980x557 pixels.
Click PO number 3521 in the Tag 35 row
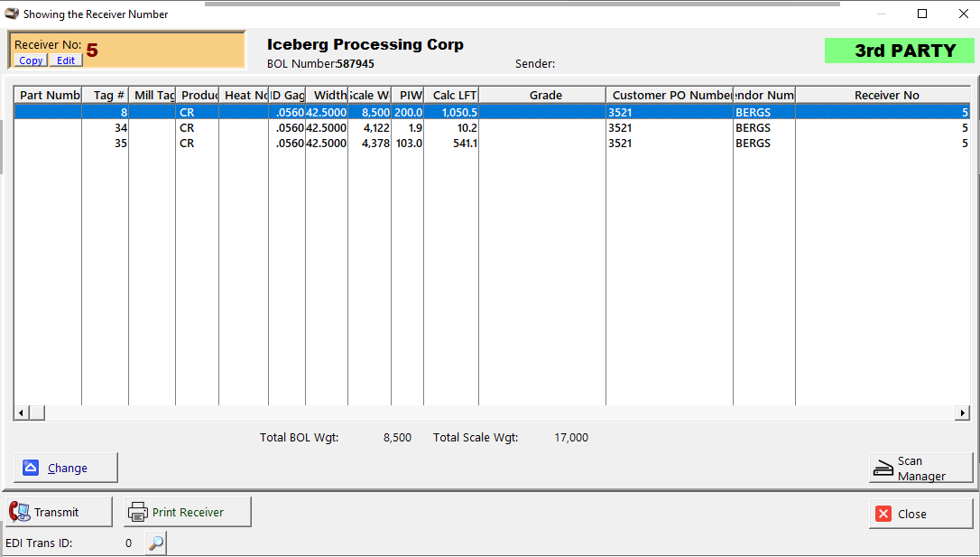(620, 144)
